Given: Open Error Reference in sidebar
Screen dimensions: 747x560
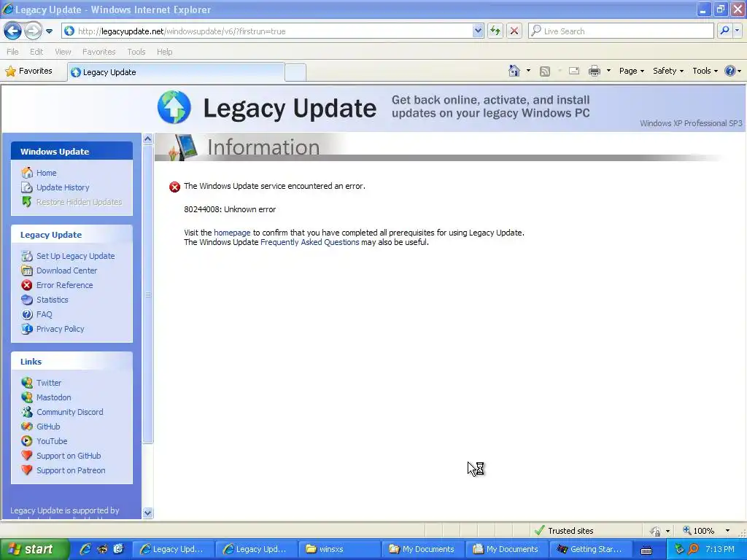Looking at the screenshot, I should point(65,285).
